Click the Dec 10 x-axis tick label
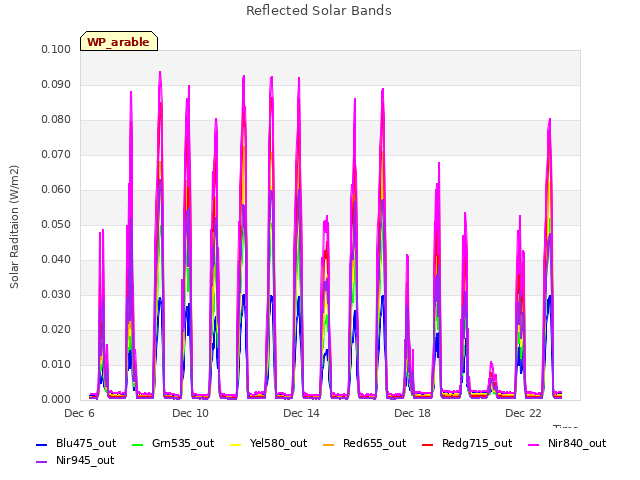Screen dimensions: 640x480 click(190, 413)
